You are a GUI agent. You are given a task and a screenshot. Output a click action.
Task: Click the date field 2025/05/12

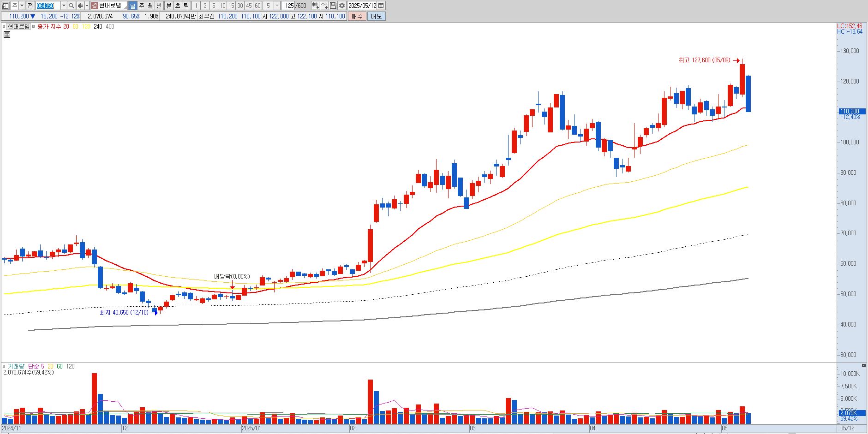(362, 6)
